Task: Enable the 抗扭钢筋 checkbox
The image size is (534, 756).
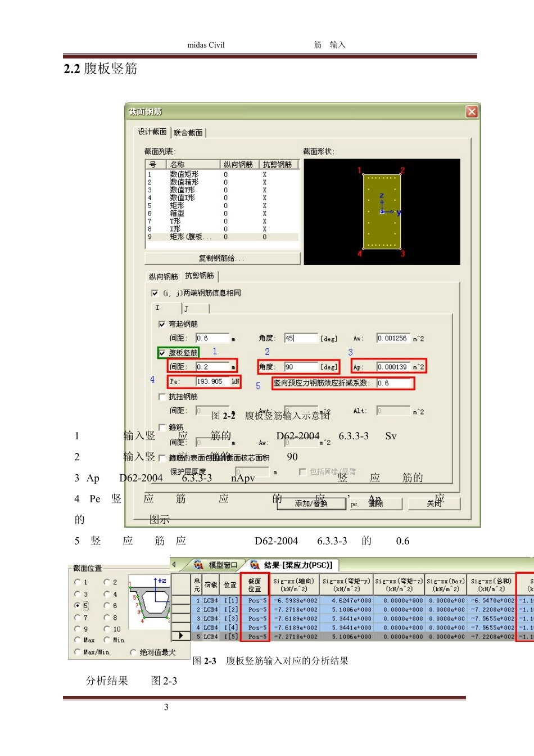Action: tap(162, 397)
